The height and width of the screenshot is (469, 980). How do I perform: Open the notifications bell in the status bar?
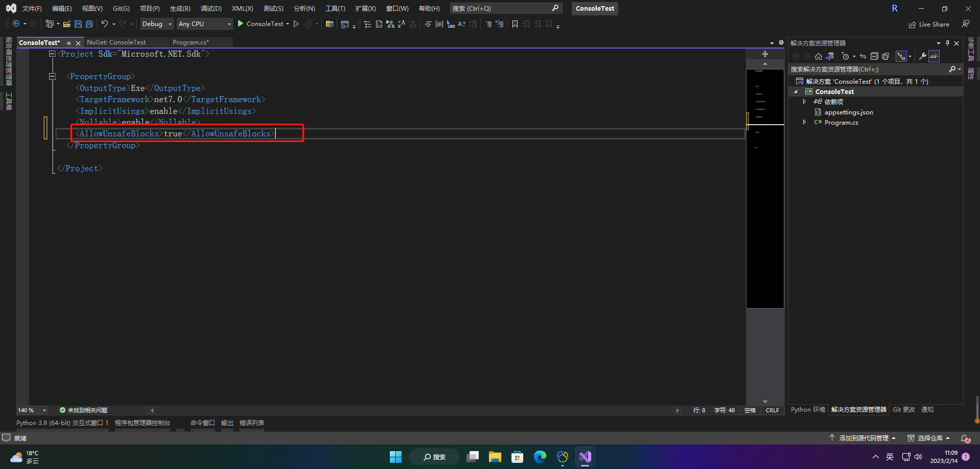[965, 438]
